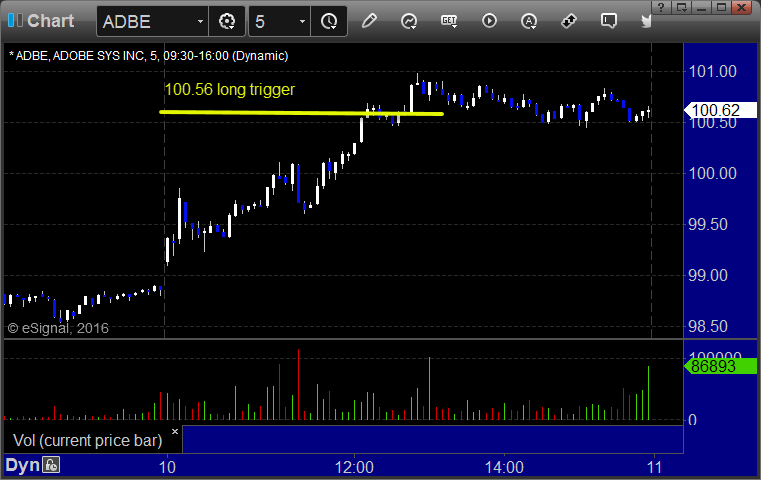Click the 11 date axis label

click(x=654, y=467)
